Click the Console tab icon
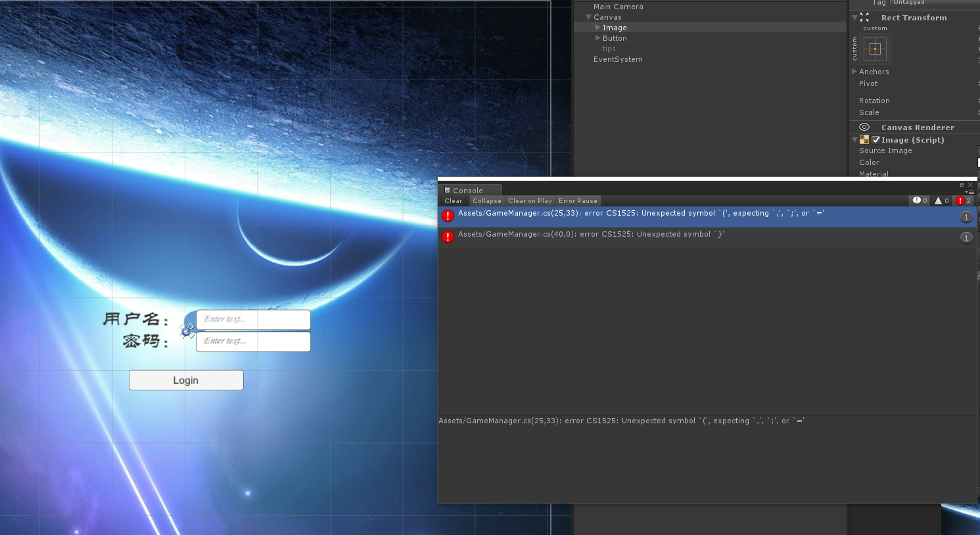The width and height of the screenshot is (980, 535). click(x=447, y=190)
